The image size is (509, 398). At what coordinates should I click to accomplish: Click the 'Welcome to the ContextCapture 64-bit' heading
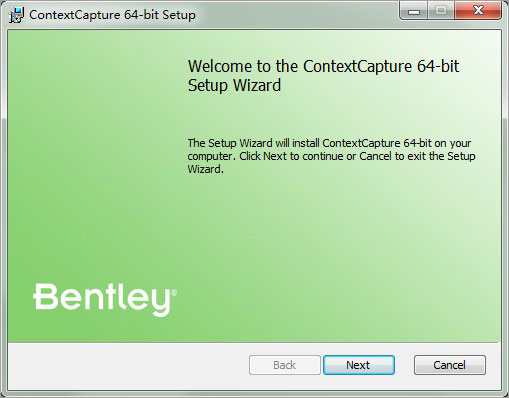coord(323,76)
